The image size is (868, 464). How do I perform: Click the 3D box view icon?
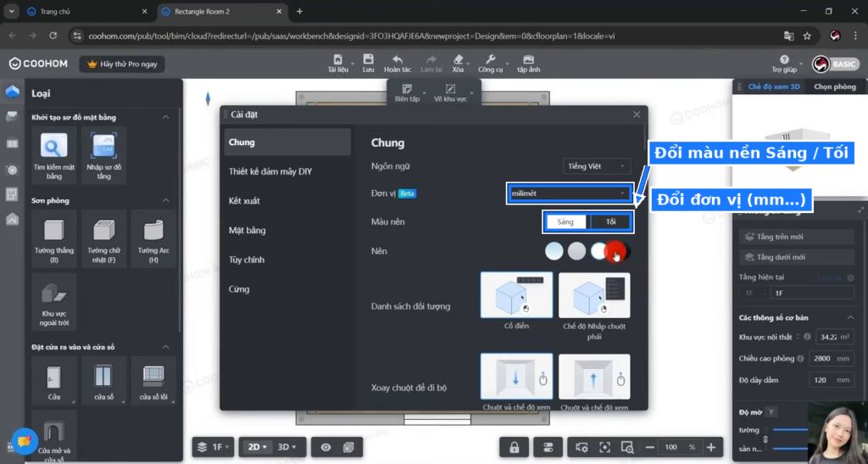[x=348, y=447]
